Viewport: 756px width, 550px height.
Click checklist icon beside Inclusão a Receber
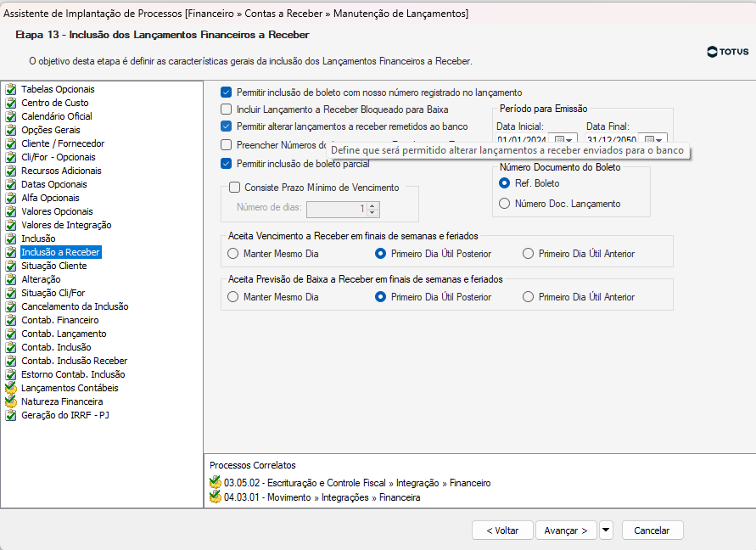pyautogui.click(x=11, y=252)
